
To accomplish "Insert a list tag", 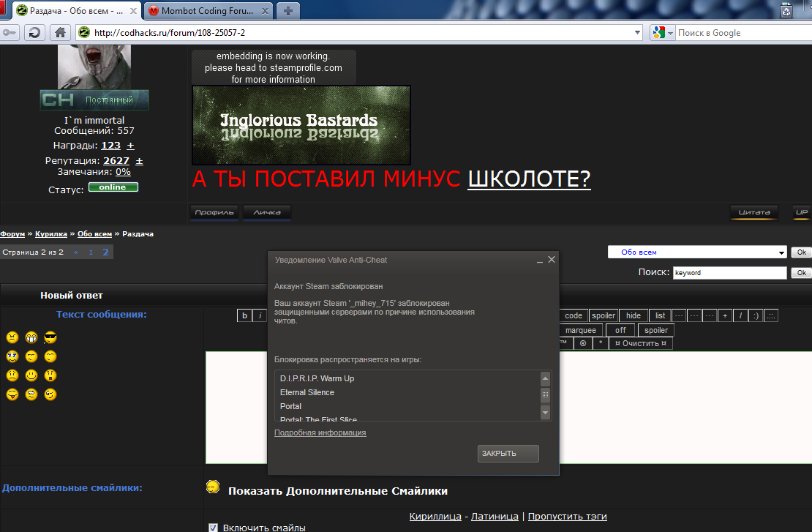I will click(660, 315).
